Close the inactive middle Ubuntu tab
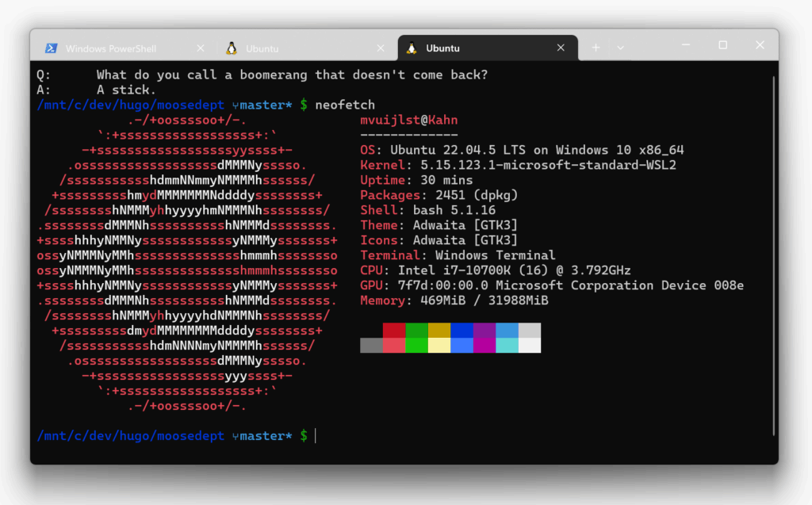 [x=381, y=48]
